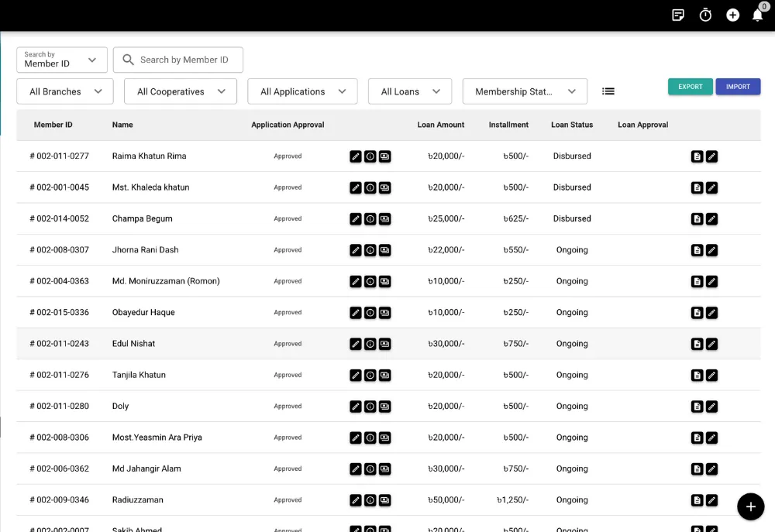Edit loan approval for Doly
The image size is (775, 532).
tap(711, 407)
